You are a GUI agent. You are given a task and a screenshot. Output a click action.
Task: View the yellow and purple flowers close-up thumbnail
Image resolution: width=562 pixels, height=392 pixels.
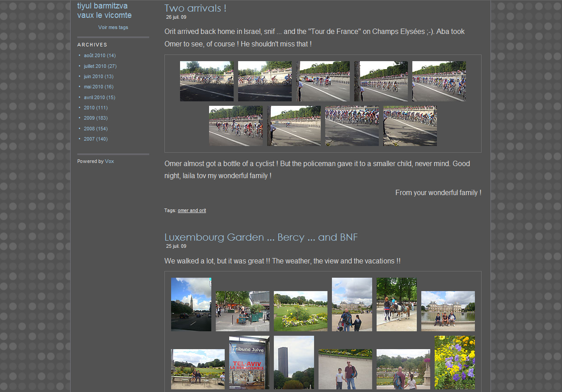pos(454,362)
